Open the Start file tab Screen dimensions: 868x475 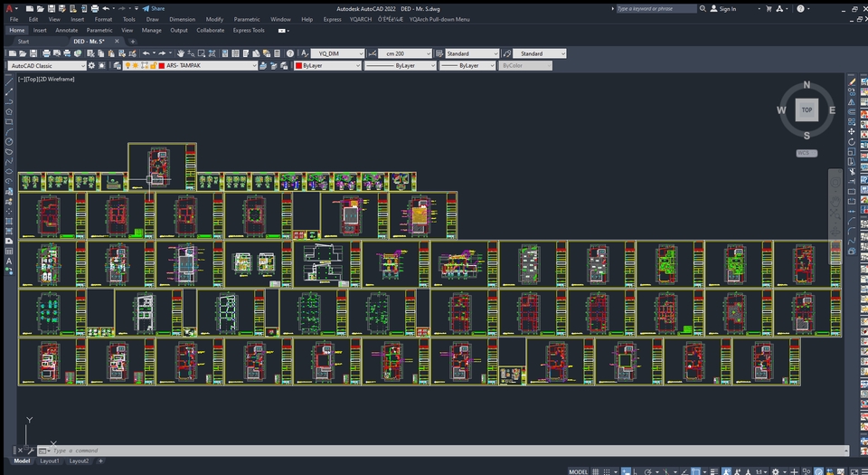[24, 42]
